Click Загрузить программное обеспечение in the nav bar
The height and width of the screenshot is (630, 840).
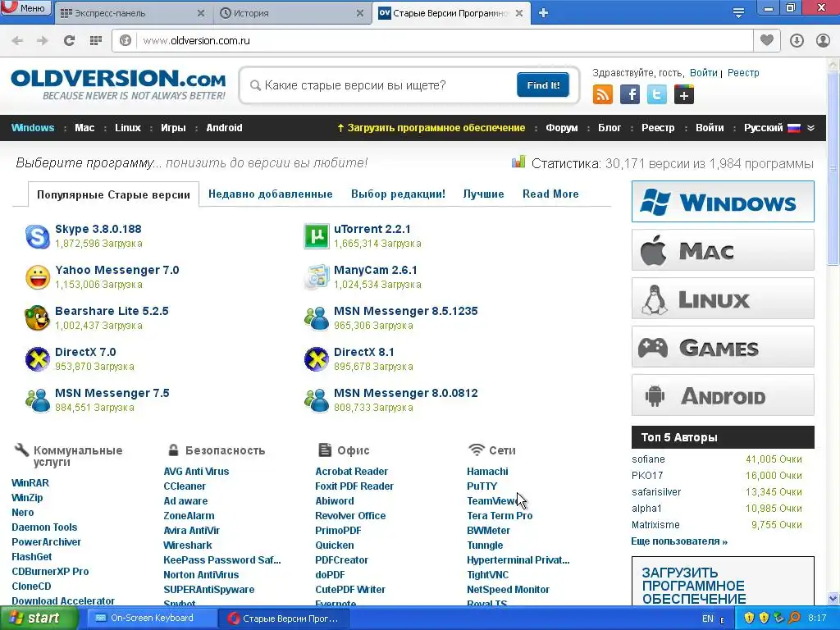[x=431, y=127]
